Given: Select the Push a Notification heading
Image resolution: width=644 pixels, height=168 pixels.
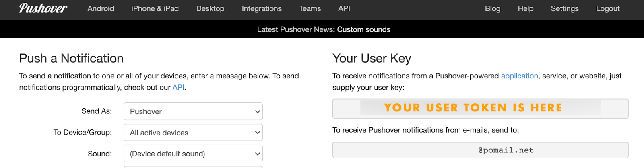Looking at the screenshot, I should coord(71,58).
